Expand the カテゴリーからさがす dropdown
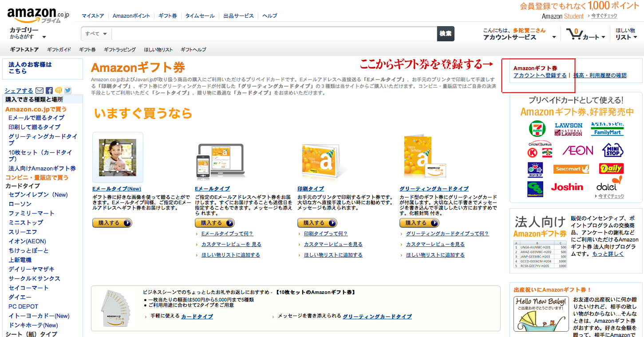The width and height of the screenshot is (644, 337). point(28,33)
